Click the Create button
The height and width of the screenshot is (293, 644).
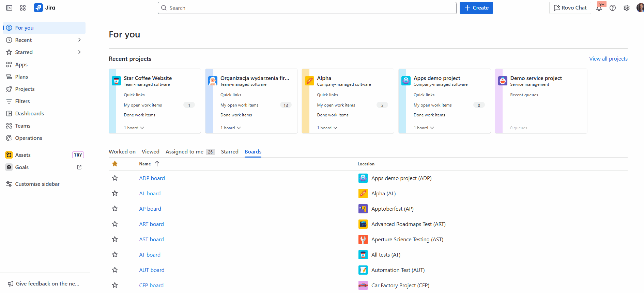click(x=476, y=8)
